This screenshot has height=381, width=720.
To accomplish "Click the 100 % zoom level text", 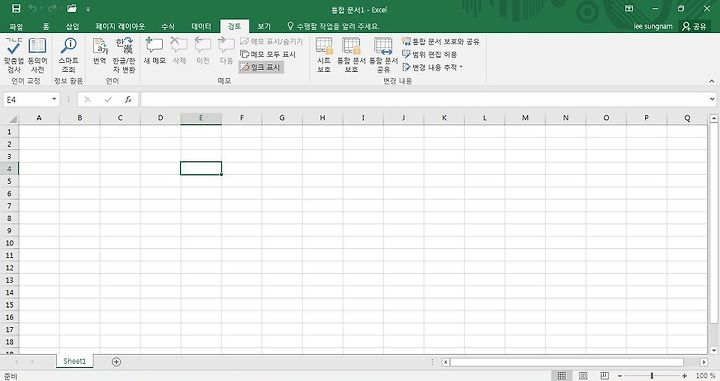I will (x=706, y=375).
